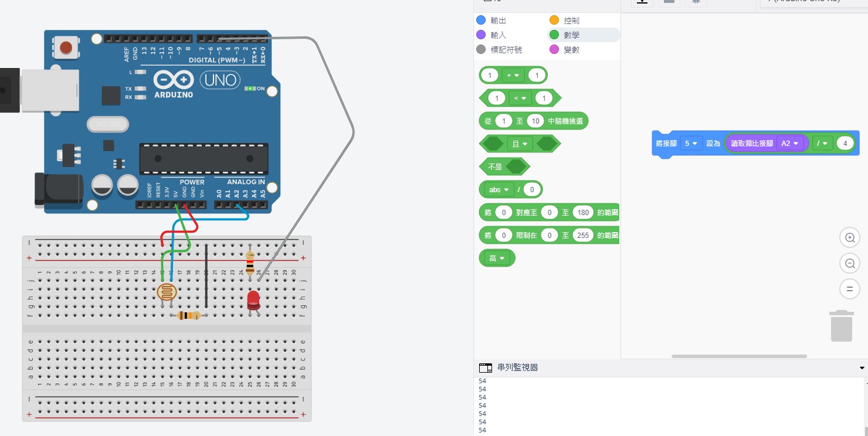Open the abs function dropdown in the palette

[498, 189]
